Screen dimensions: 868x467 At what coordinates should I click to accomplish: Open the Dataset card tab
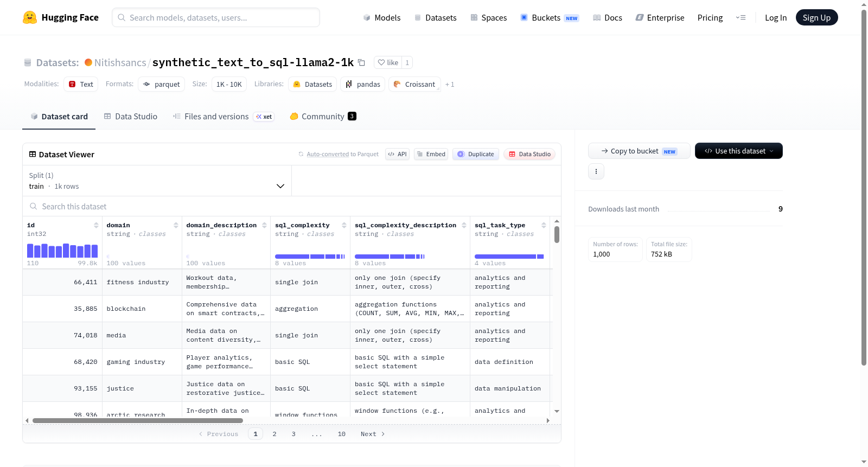pyautogui.click(x=59, y=116)
